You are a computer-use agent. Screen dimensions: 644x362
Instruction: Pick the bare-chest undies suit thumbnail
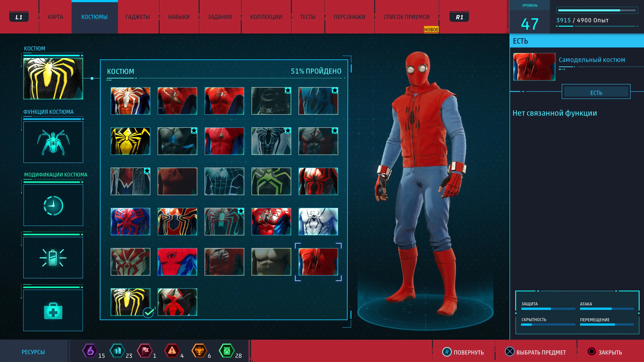(x=271, y=262)
